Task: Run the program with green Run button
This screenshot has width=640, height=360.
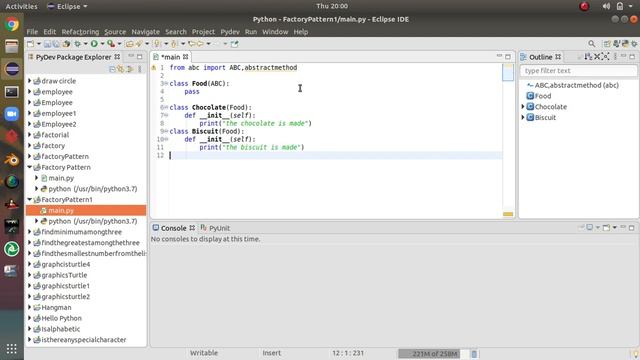Action: pos(94,44)
